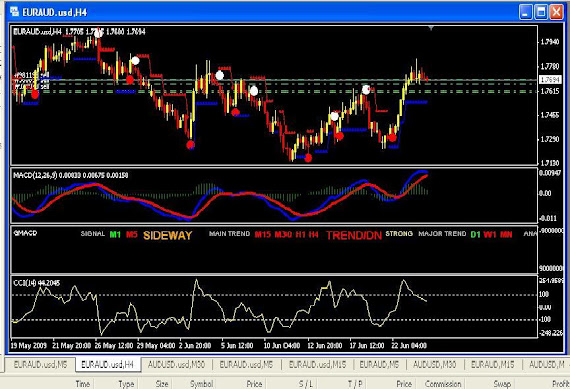
Task: Click the 1.7130 price axis label
Action: pos(550,163)
